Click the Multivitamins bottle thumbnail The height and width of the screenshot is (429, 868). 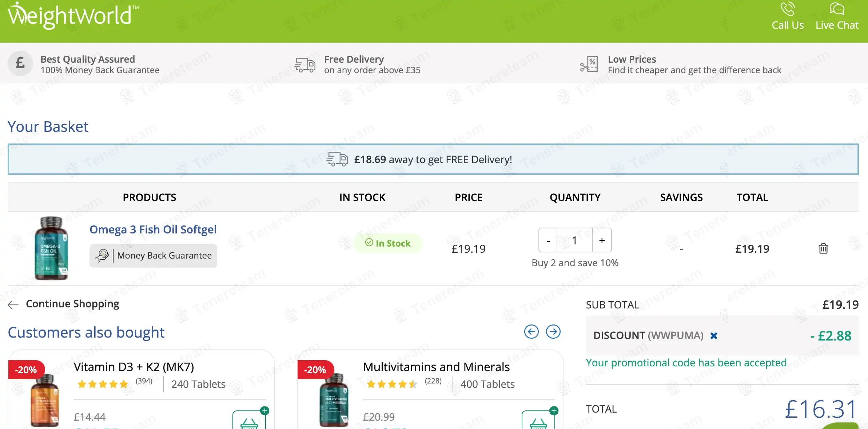pyautogui.click(x=334, y=400)
